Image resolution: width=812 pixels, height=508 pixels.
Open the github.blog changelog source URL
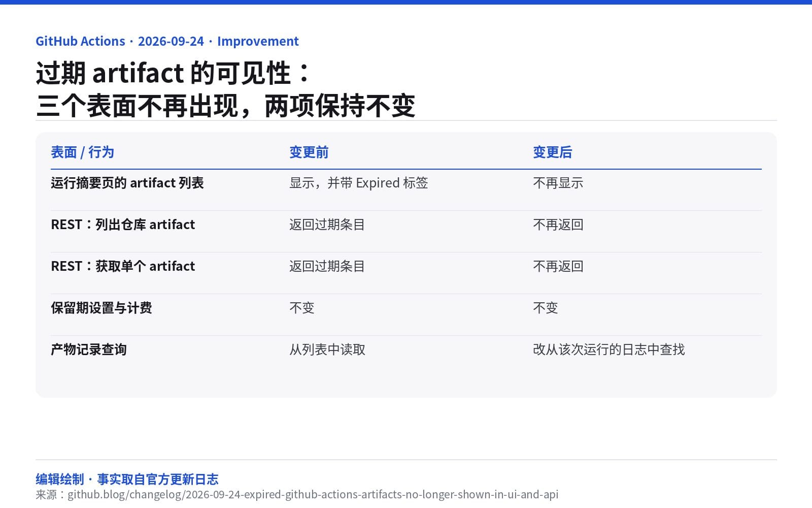point(313,494)
